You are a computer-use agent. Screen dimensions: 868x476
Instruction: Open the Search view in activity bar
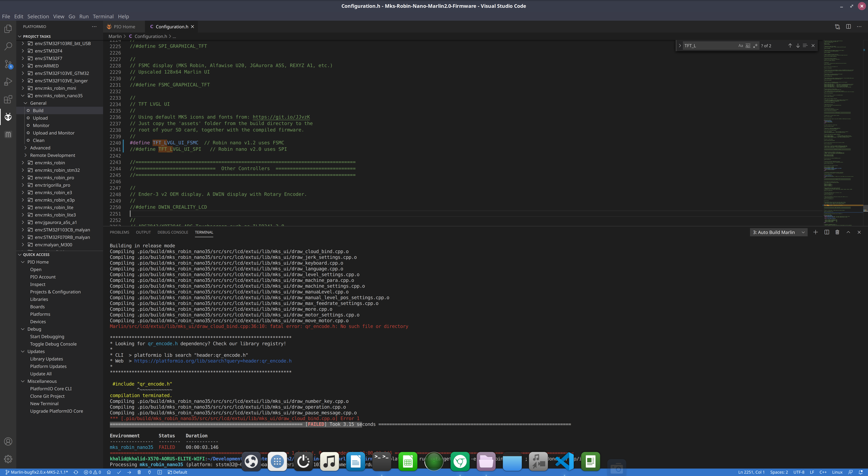8,46
